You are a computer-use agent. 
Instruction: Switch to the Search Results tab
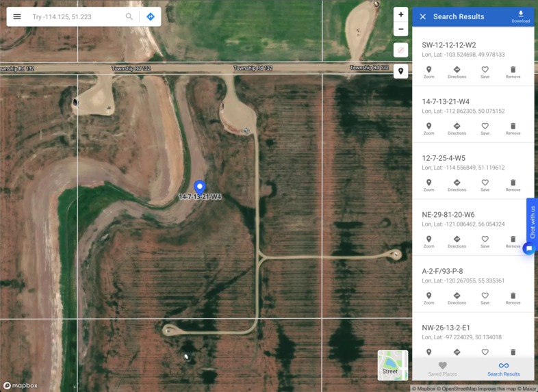pyautogui.click(x=503, y=369)
